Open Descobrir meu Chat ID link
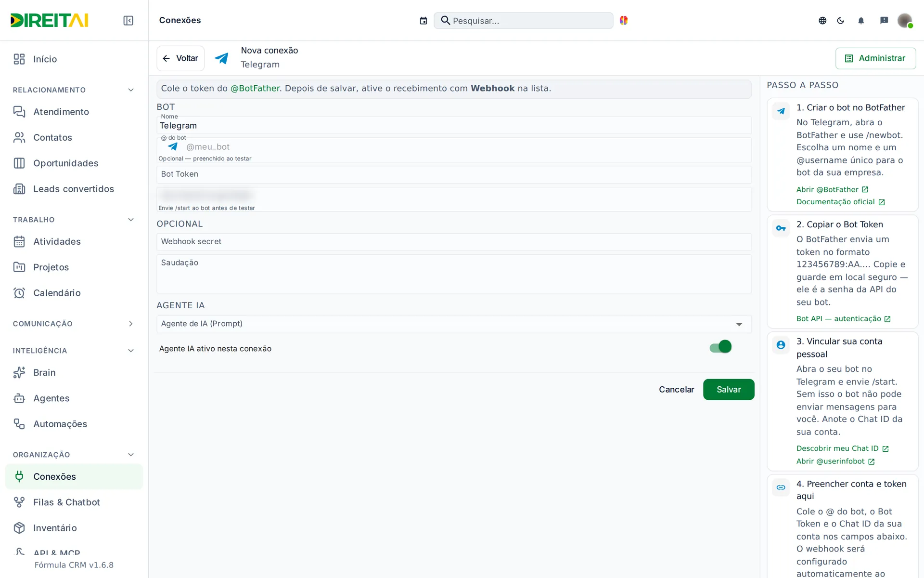The height and width of the screenshot is (578, 924). (842, 448)
